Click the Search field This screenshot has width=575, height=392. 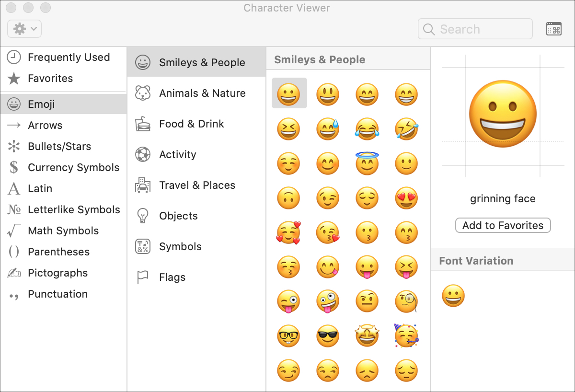[x=475, y=29]
